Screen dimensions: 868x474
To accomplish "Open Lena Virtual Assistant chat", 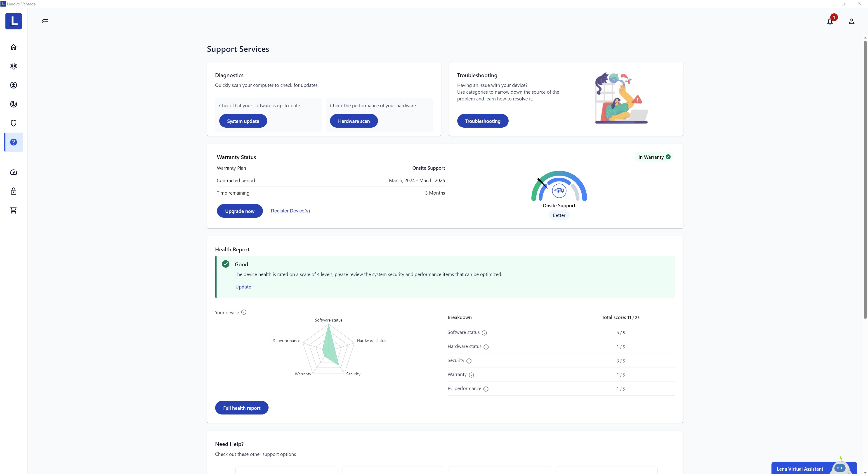I will click(x=814, y=468).
